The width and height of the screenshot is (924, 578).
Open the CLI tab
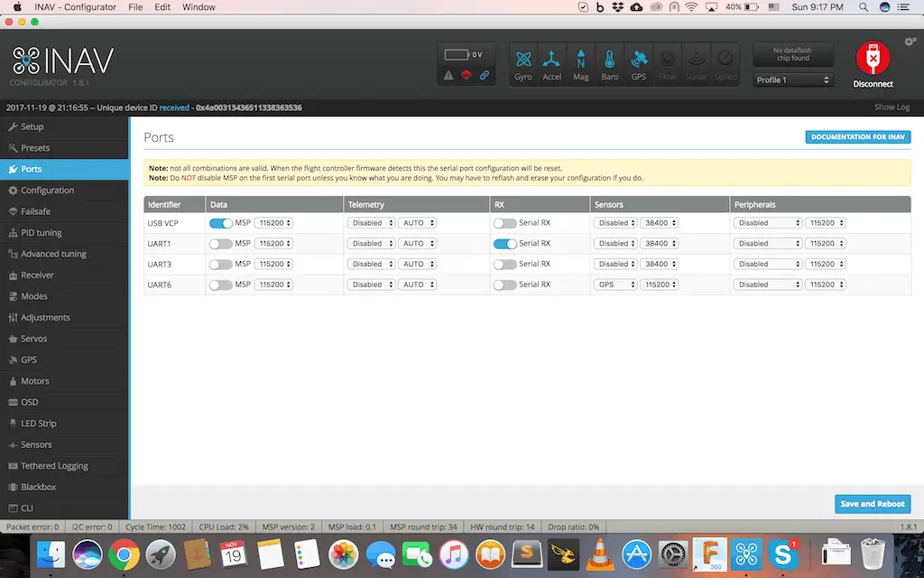click(64, 508)
